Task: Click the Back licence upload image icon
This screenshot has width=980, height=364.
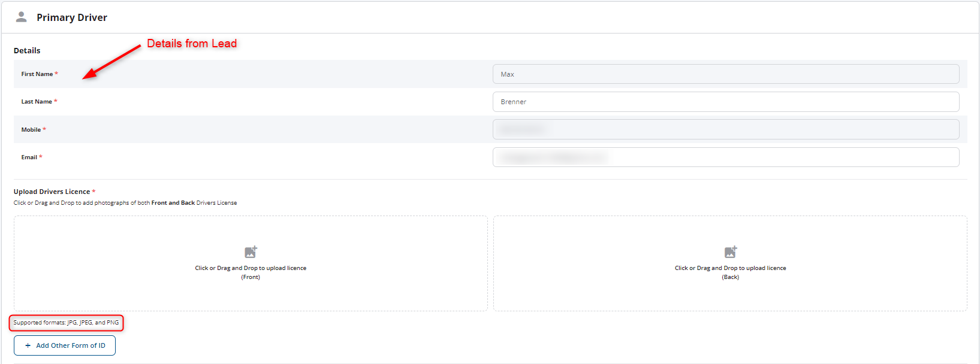Action: click(x=730, y=252)
